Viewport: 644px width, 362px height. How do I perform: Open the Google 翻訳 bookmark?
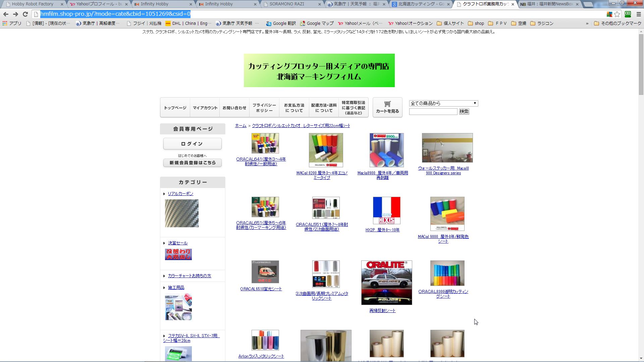[281, 23]
